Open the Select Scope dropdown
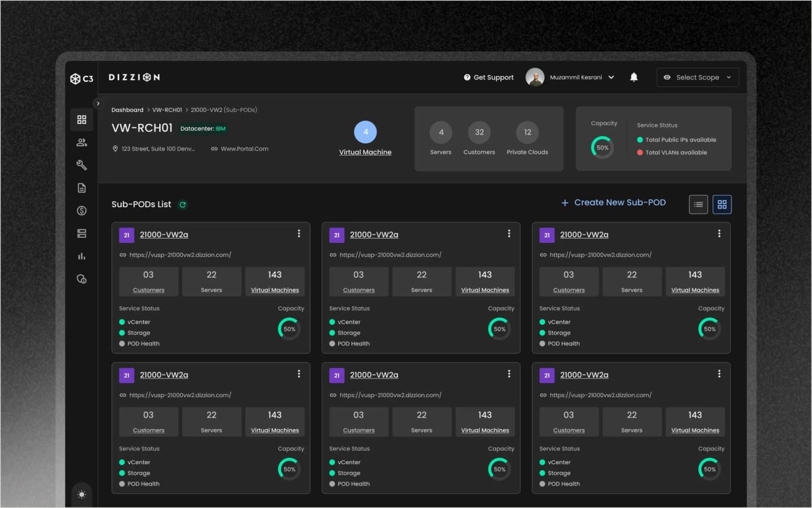The image size is (812, 508). [x=697, y=77]
